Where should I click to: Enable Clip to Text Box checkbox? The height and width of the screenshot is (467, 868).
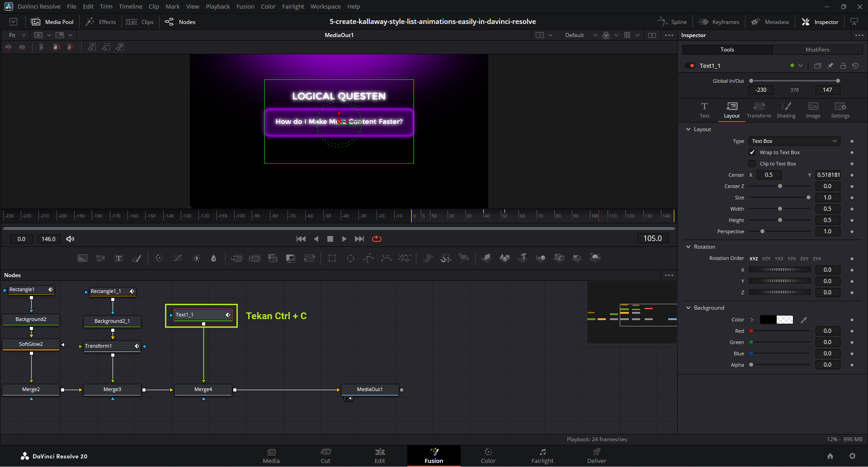pyautogui.click(x=752, y=164)
